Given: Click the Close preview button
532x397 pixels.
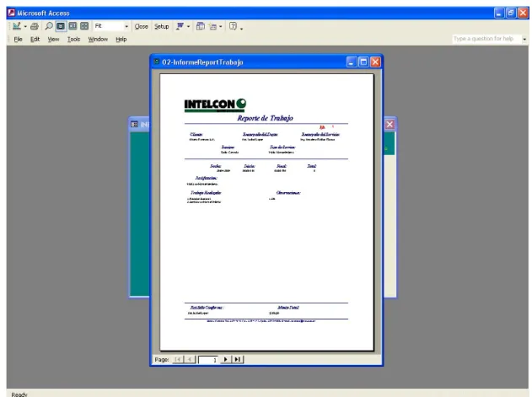Looking at the screenshot, I should tap(141, 26).
